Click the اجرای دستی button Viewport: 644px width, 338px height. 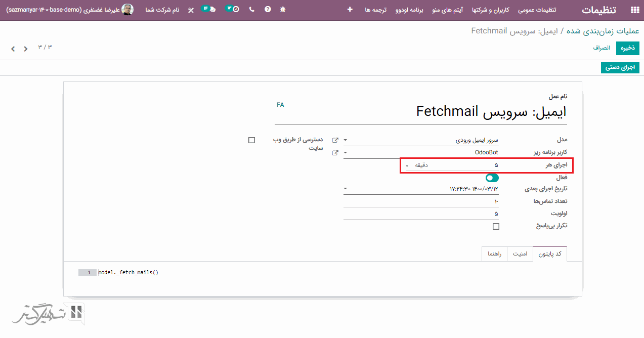pyautogui.click(x=620, y=67)
